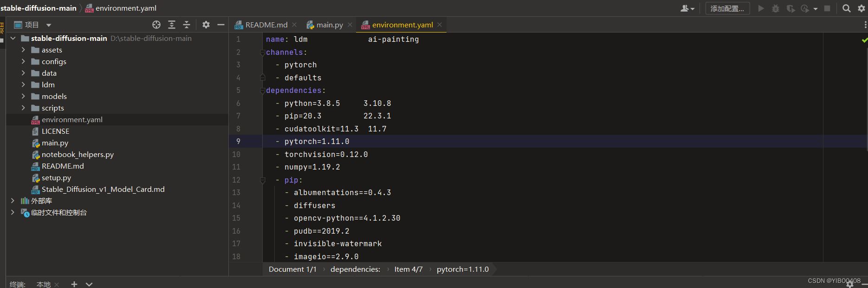Viewport: 868px width, 288px height.
Task: Click the locate current file crosshair icon
Action: pyautogui.click(x=156, y=25)
